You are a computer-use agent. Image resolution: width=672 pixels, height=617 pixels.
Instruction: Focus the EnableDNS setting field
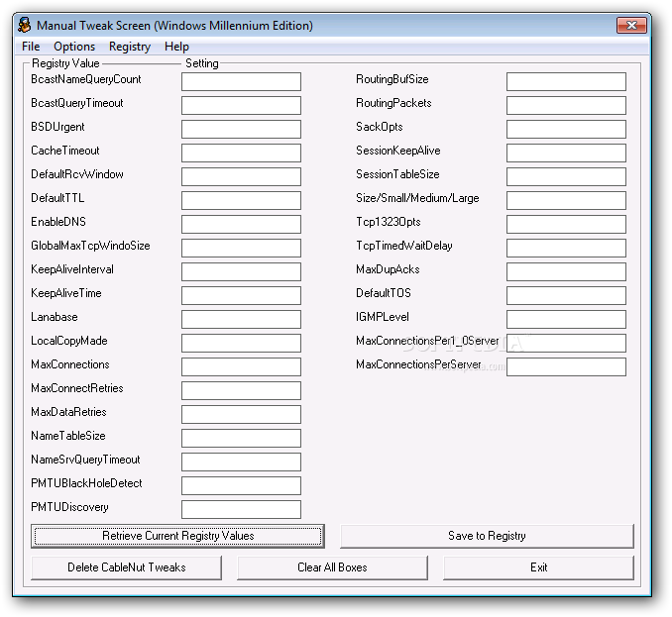click(x=241, y=224)
